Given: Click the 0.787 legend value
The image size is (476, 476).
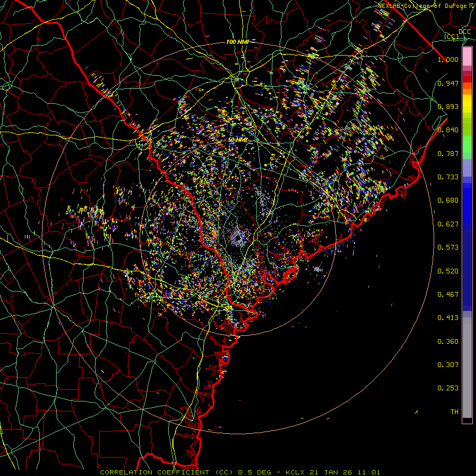Looking at the screenshot, I should click(x=448, y=153).
